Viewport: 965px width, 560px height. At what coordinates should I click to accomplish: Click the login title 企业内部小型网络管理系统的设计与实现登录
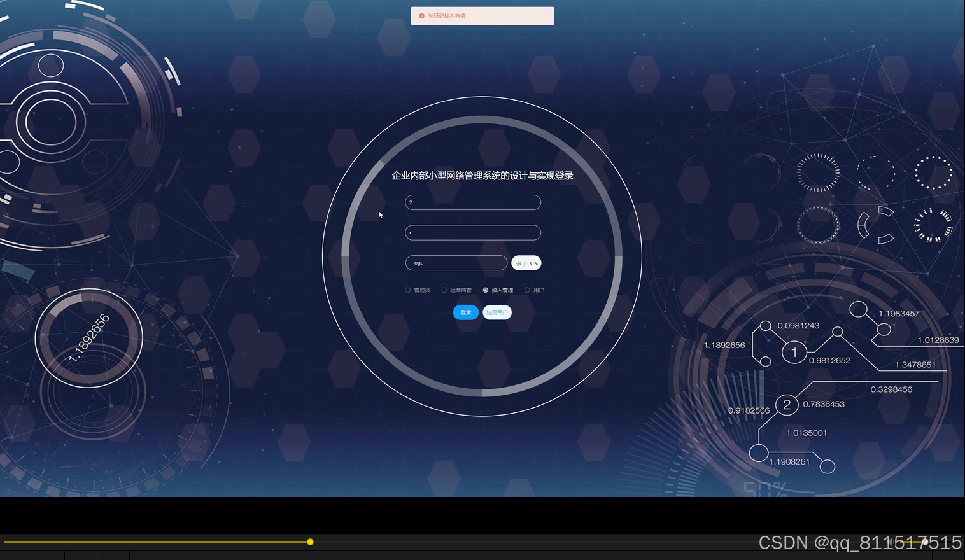[482, 176]
